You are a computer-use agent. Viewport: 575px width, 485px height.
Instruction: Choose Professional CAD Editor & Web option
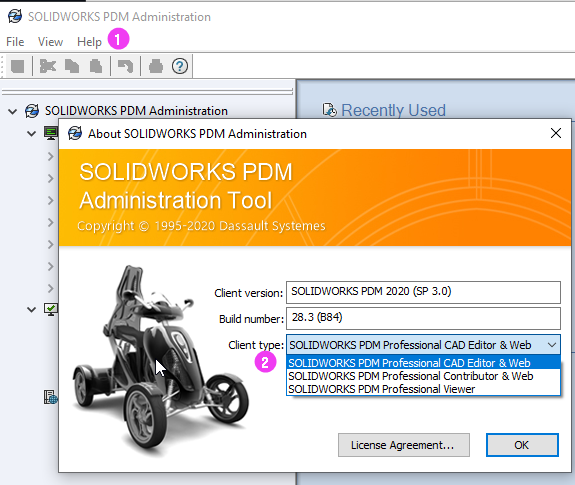(423, 363)
